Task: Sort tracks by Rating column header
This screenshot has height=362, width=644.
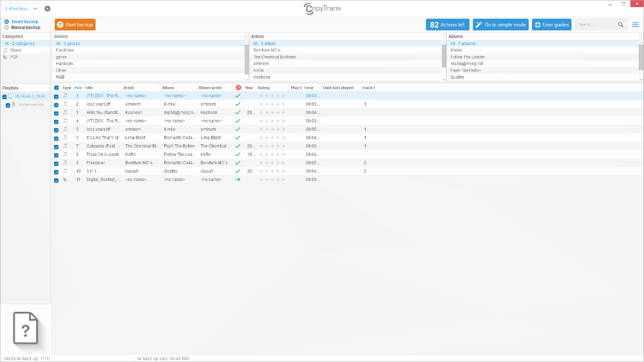Action: click(272, 88)
